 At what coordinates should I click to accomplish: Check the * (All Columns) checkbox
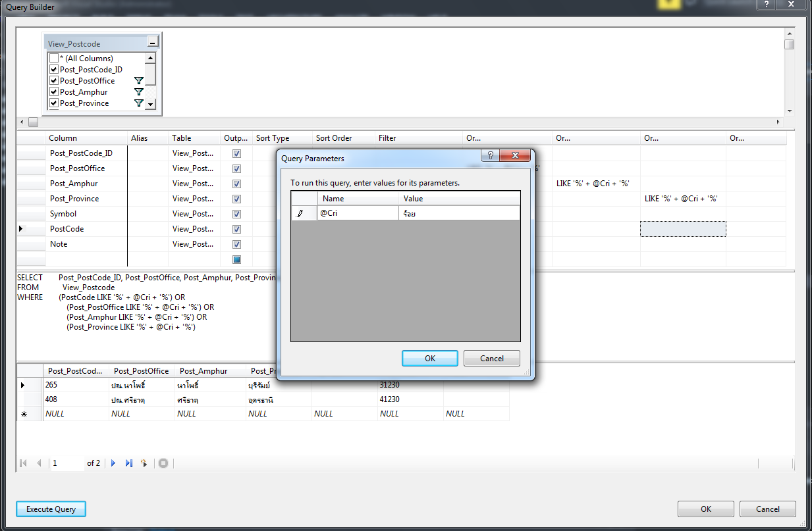pos(54,59)
